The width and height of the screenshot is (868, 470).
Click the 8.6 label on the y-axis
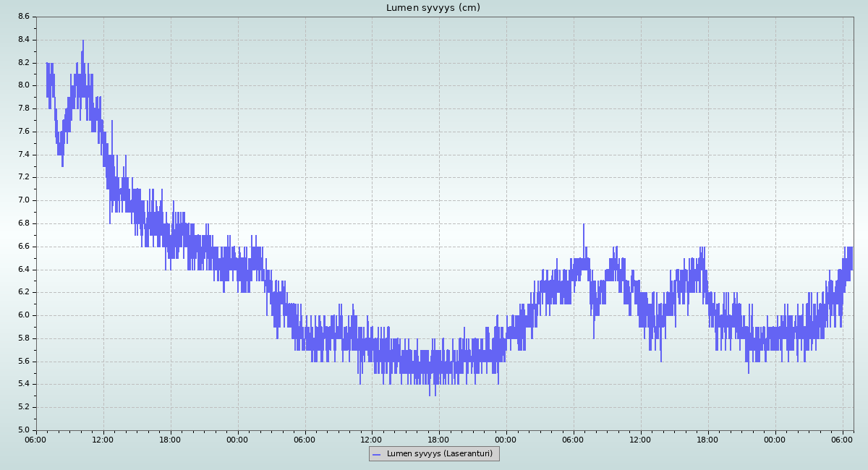click(x=23, y=16)
